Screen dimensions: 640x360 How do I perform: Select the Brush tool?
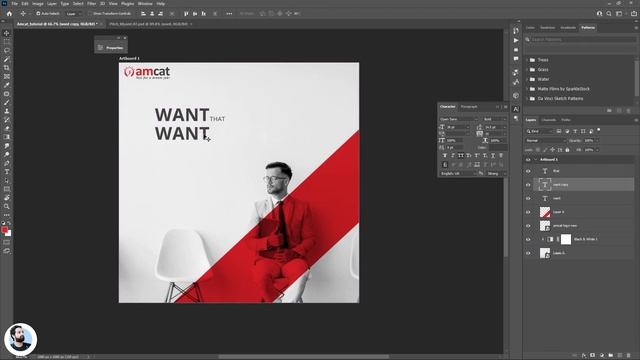7,102
